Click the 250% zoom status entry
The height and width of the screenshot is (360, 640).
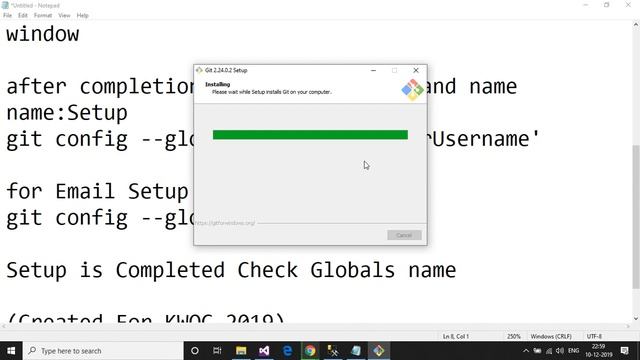coord(514,336)
